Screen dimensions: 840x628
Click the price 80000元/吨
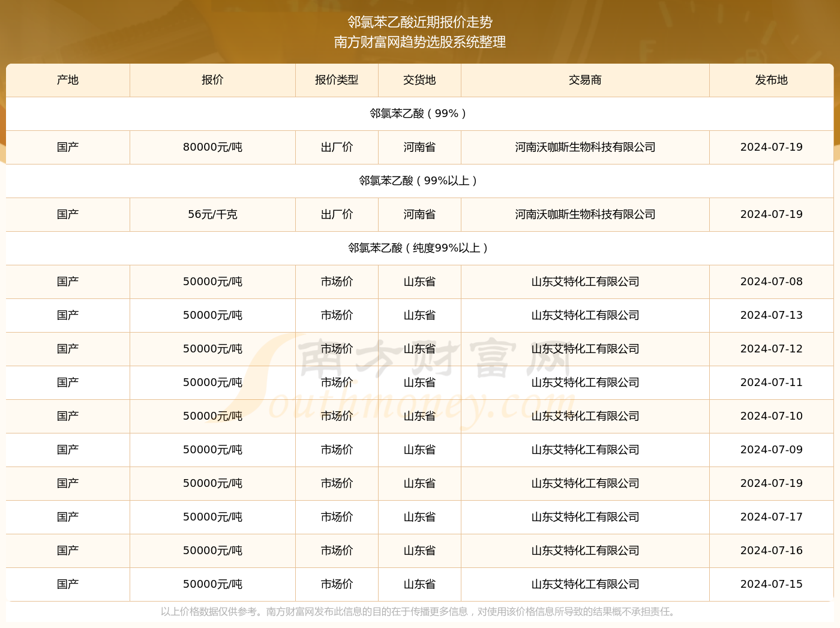click(x=212, y=147)
